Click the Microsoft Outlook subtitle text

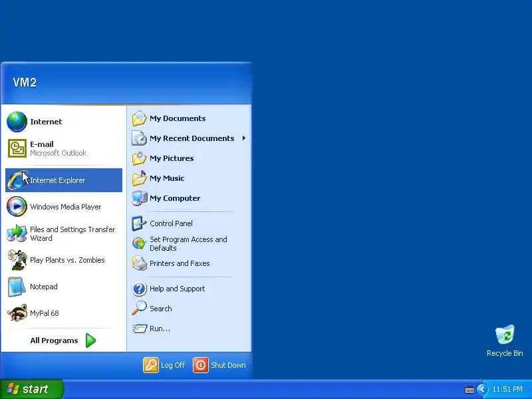pyautogui.click(x=58, y=153)
